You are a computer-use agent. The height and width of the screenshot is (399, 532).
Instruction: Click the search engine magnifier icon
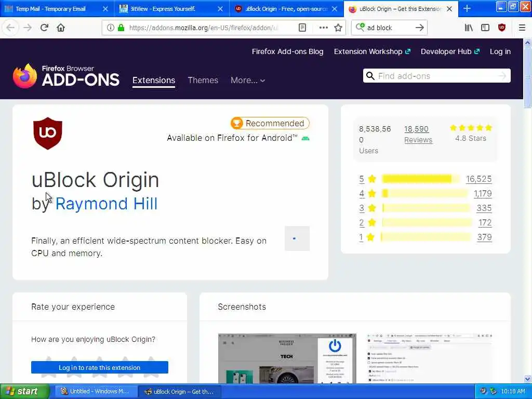pyautogui.click(x=360, y=27)
